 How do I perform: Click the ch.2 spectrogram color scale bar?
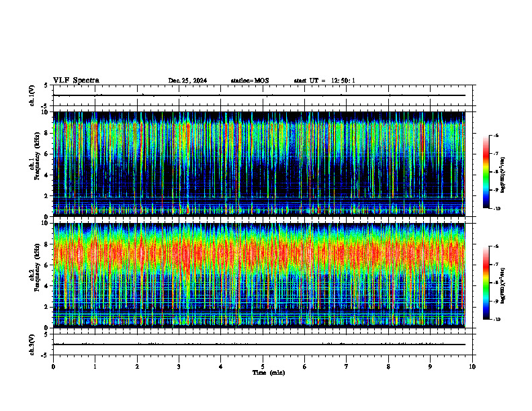point(486,283)
